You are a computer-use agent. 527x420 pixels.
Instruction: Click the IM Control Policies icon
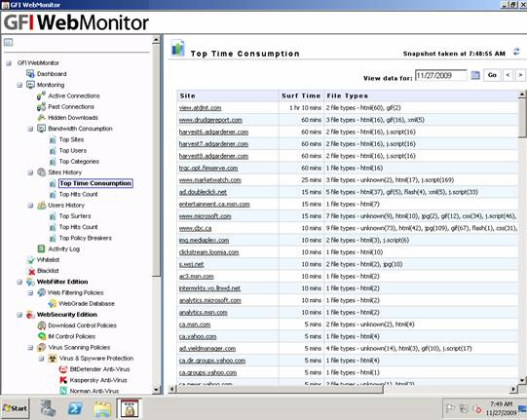pyautogui.click(x=41, y=336)
